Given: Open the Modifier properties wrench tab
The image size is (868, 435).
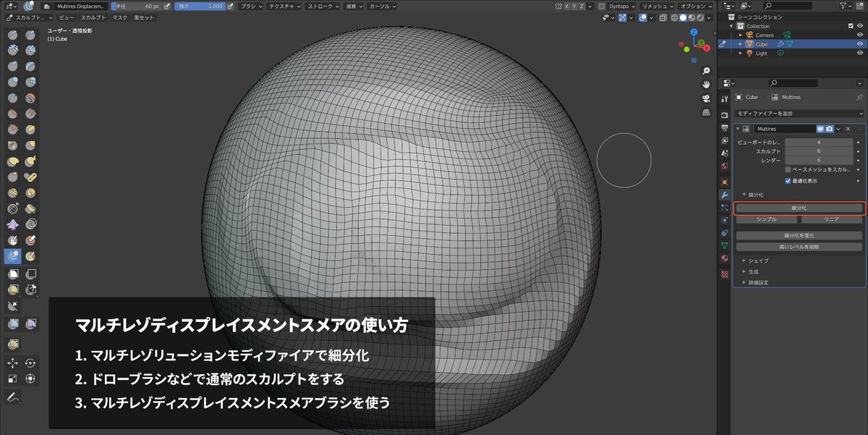Looking at the screenshot, I should tap(725, 195).
